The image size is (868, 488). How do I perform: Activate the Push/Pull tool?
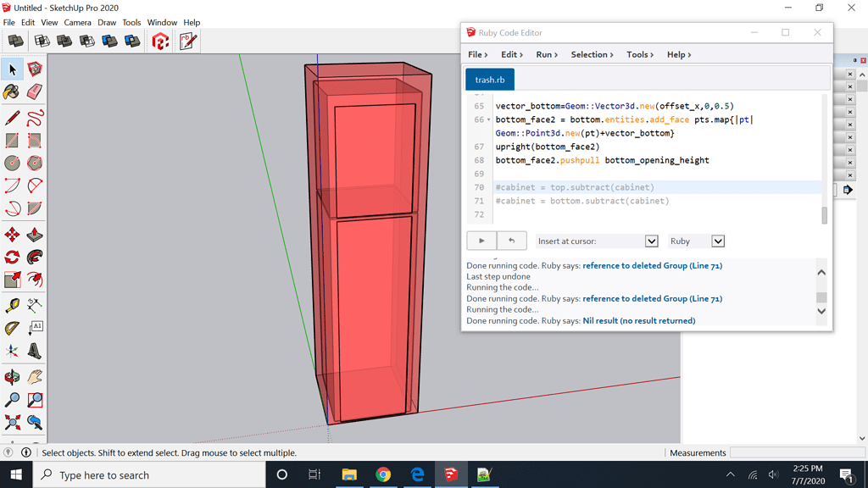[34, 235]
